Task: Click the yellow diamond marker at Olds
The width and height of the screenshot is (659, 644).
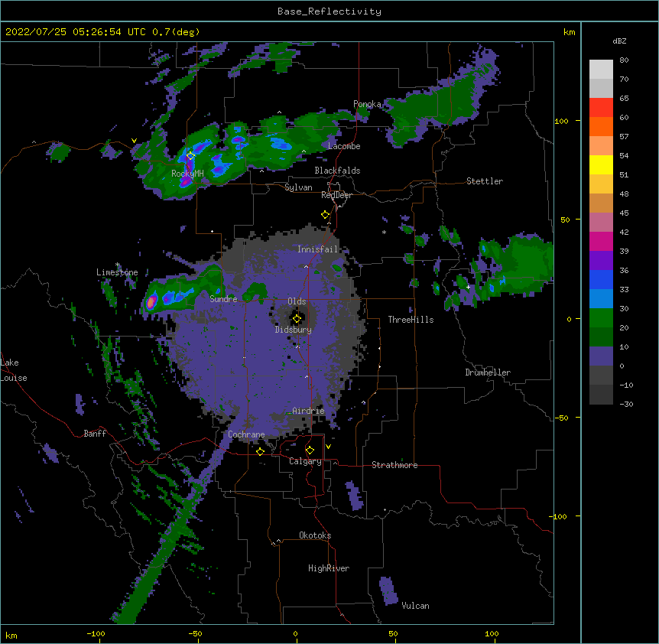Action: click(297, 319)
